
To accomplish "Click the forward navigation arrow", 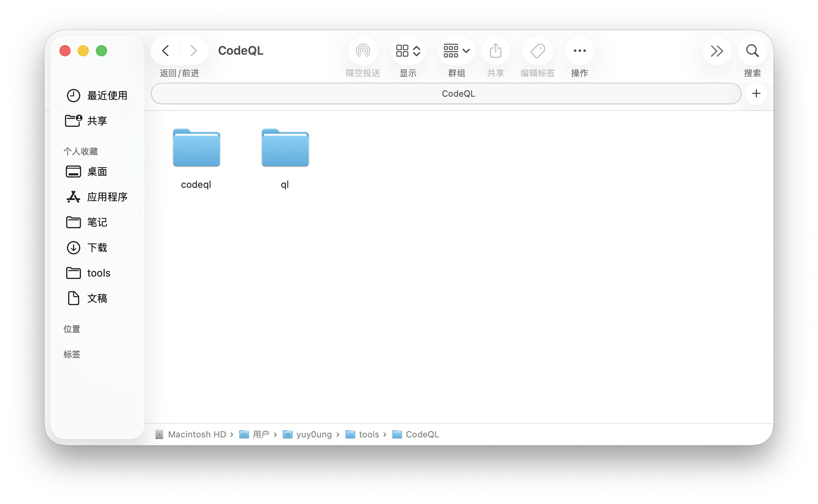I will 193,51.
